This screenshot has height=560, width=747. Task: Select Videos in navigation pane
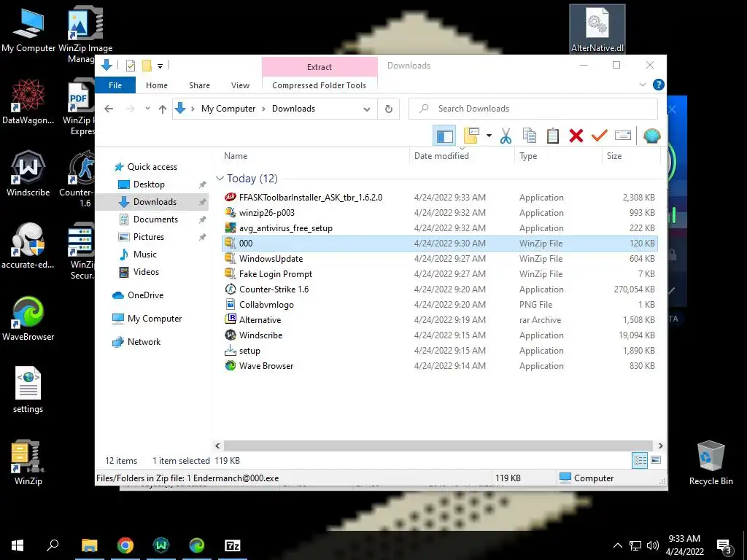click(x=146, y=272)
